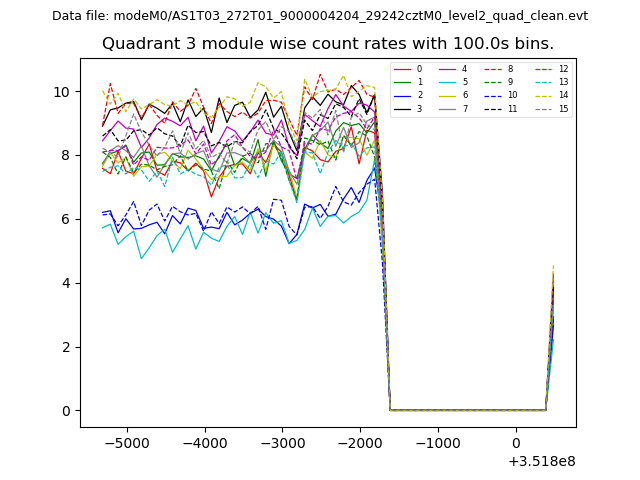Click the y-axis tick label 2
Screen dimensions: 640x480
click(66, 347)
